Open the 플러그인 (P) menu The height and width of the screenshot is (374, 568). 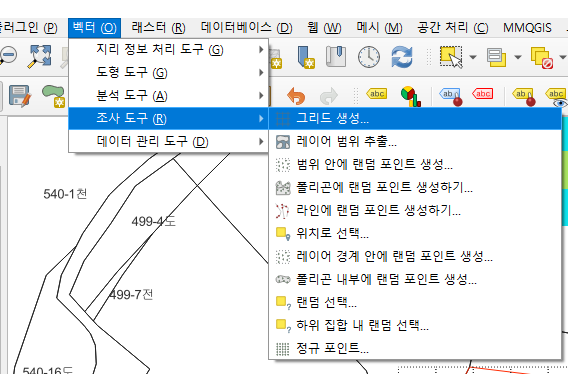pos(29,28)
